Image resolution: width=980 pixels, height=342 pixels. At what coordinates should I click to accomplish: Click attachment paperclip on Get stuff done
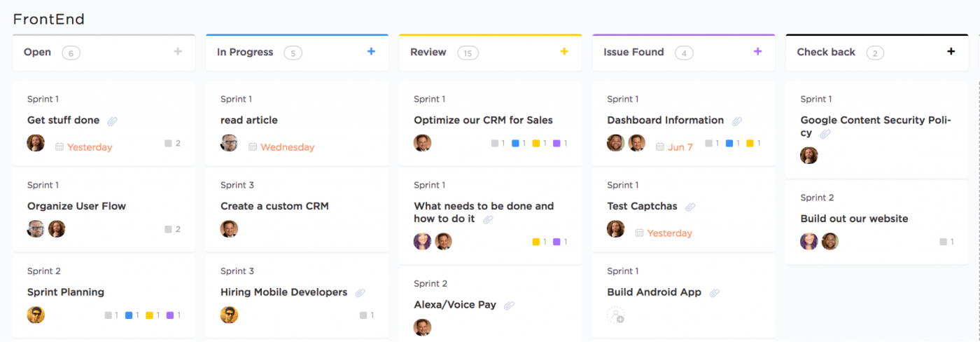(112, 121)
